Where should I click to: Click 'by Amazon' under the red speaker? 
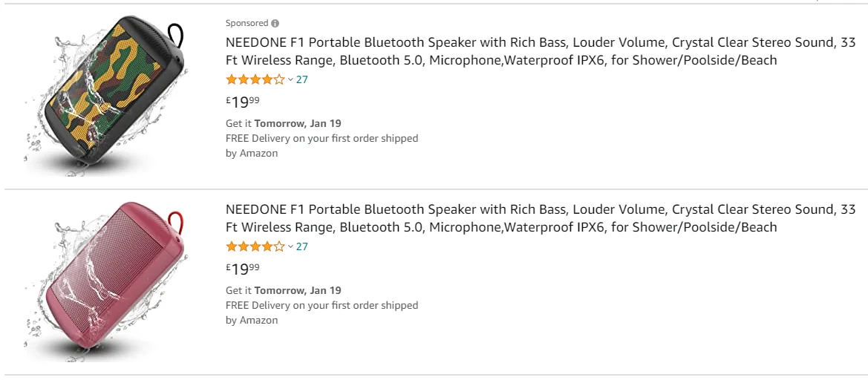click(252, 320)
